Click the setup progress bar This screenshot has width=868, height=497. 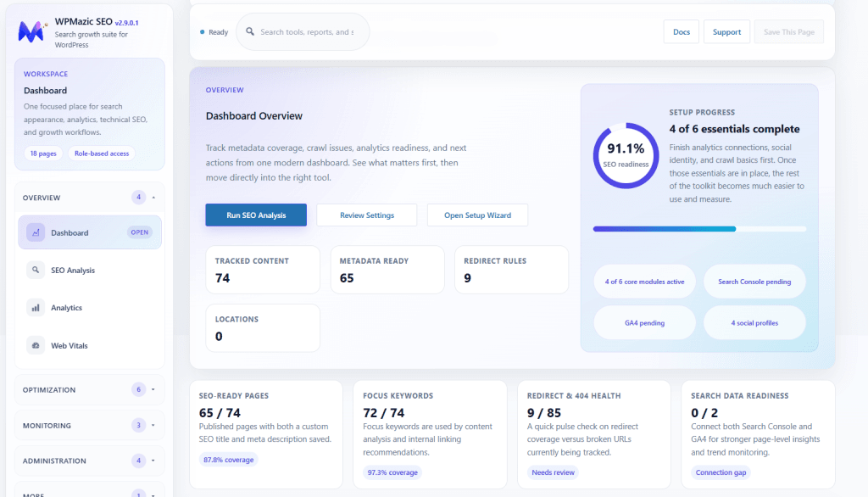[x=699, y=229]
